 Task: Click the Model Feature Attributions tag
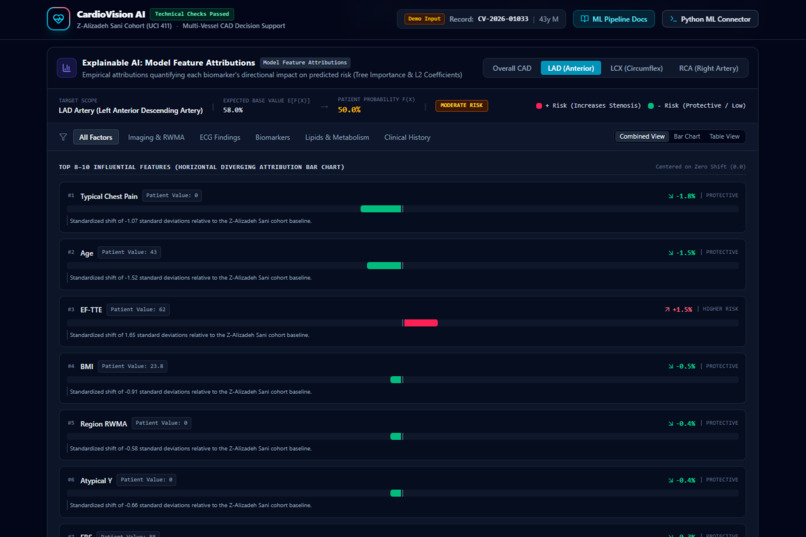[305, 63]
